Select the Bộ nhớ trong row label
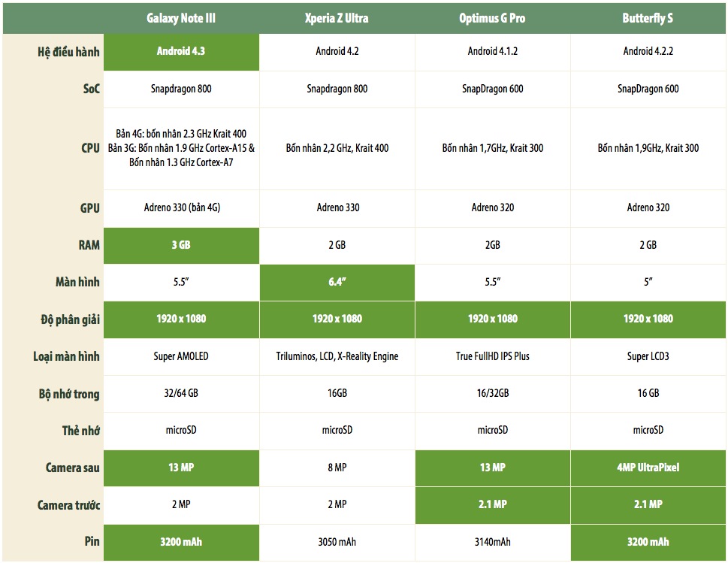This screenshot has height=563, width=728. point(69,394)
